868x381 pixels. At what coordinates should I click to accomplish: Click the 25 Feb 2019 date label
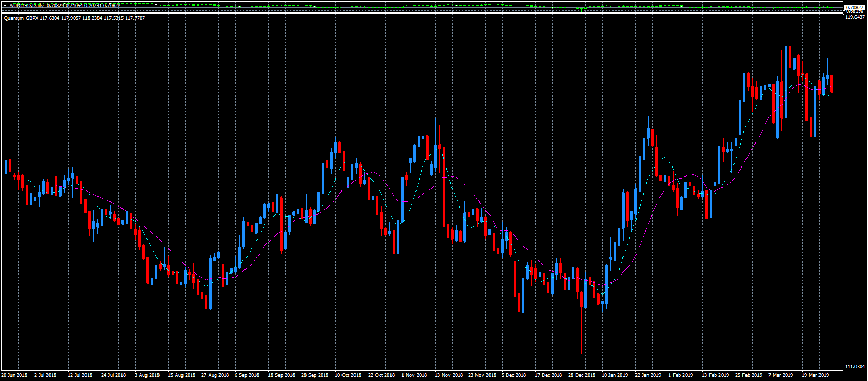point(749,375)
